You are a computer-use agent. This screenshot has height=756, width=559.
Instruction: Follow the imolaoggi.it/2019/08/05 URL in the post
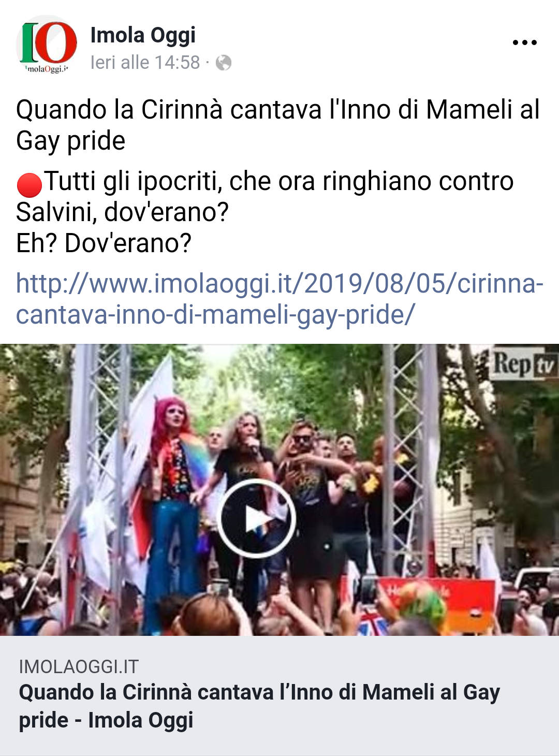(x=279, y=284)
